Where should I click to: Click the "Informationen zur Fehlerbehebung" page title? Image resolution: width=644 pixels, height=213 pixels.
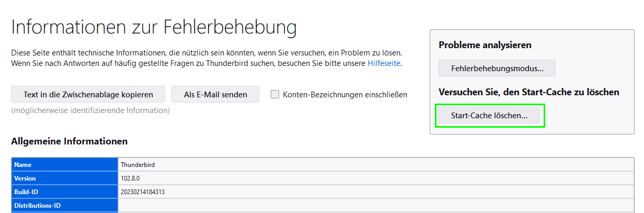pyautogui.click(x=154, y=27)
